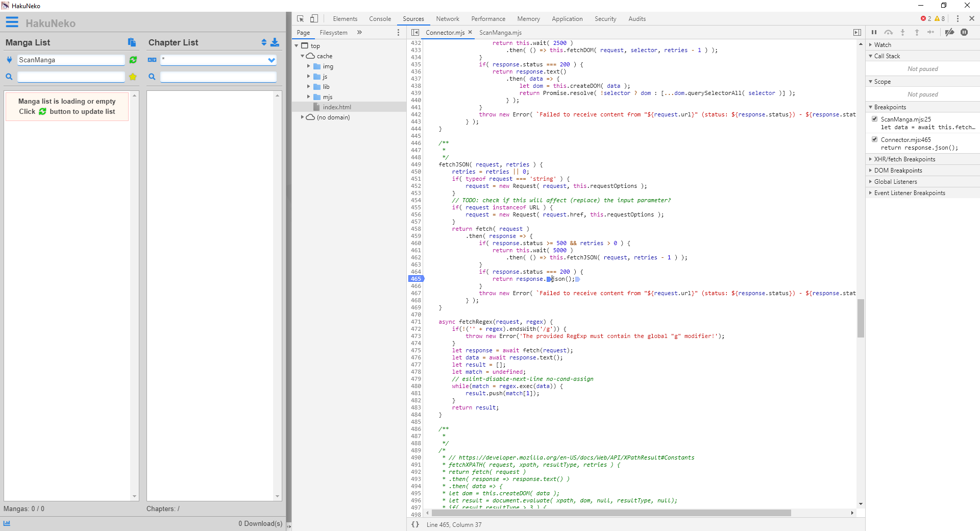
Task: Click the paste clipboard icon beside Manga List
Action: (132, 42)
